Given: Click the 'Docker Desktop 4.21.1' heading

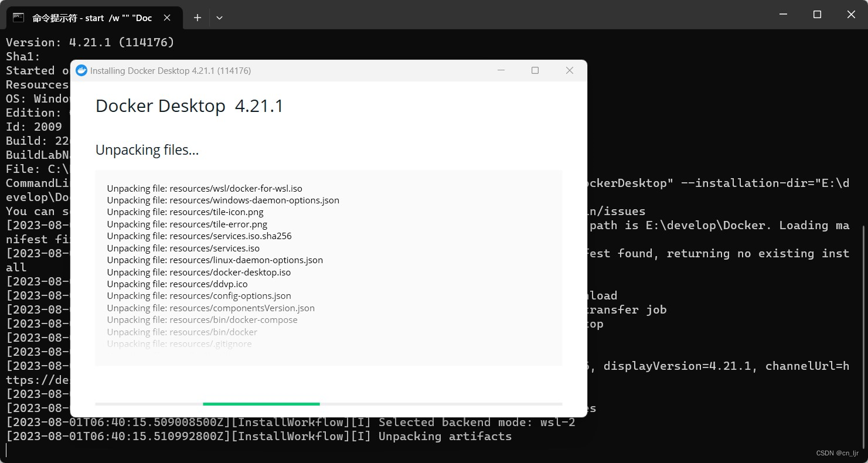Looking at the screenshot, I should click(189, 106).
